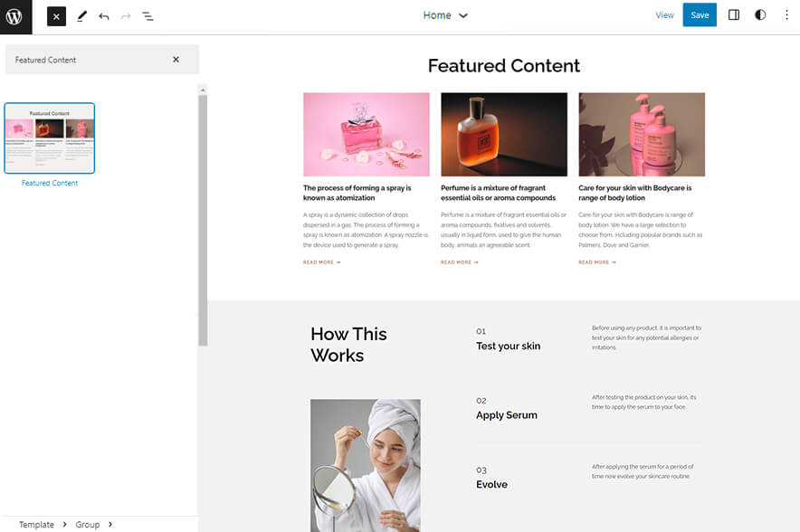Select the Featured Content pattern thumbnail
The height and width of the screenshot is (532, 800).
click(48, 138)
